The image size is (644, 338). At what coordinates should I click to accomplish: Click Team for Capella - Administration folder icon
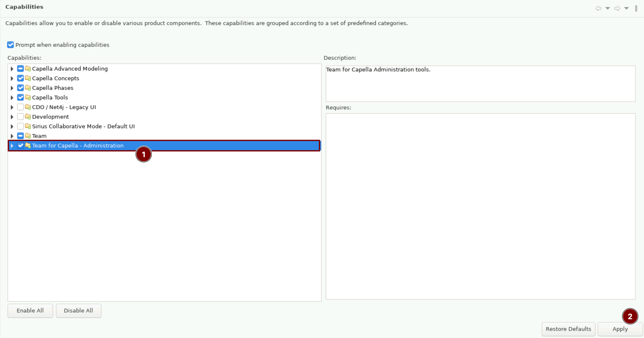28,145
